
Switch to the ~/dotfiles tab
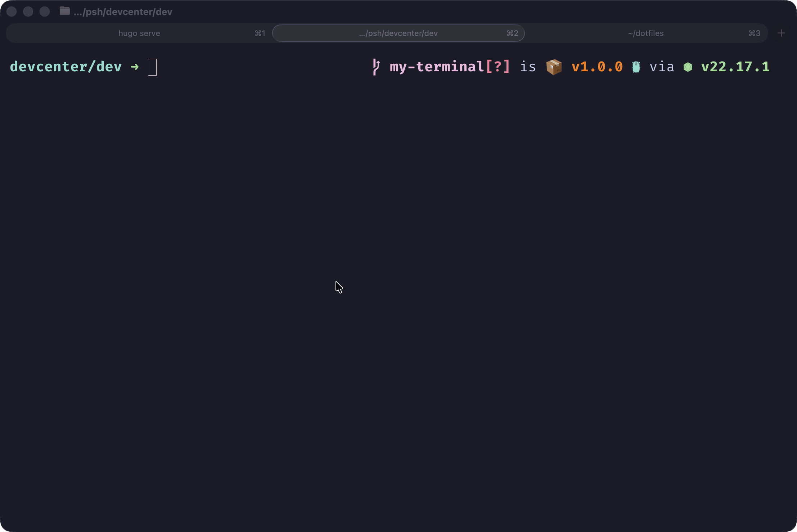tap(646, 33)
